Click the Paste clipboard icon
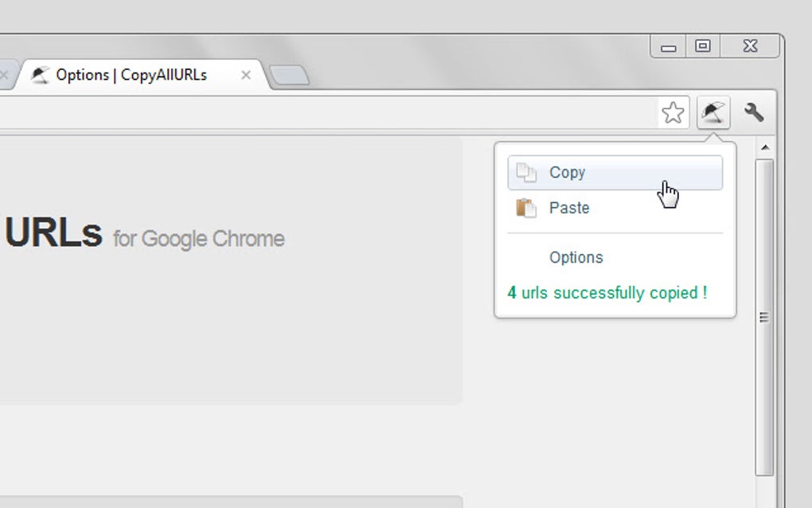 (x=526, y=208)
